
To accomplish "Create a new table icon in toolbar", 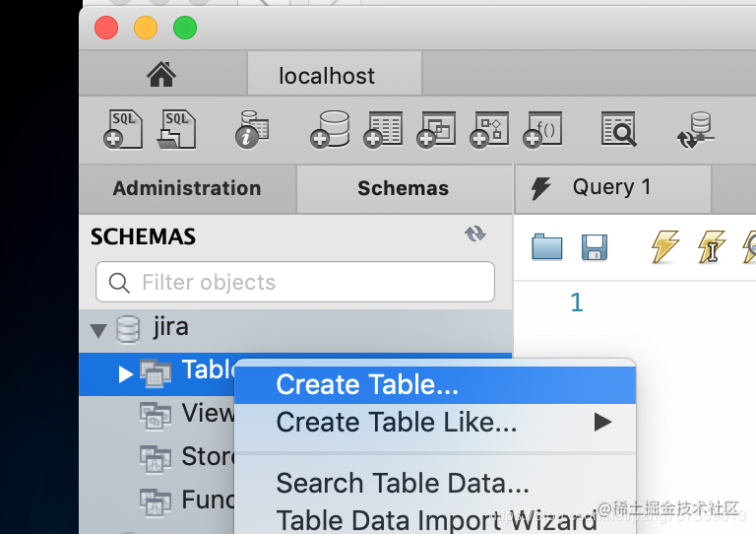I will (x=383, y=129).
